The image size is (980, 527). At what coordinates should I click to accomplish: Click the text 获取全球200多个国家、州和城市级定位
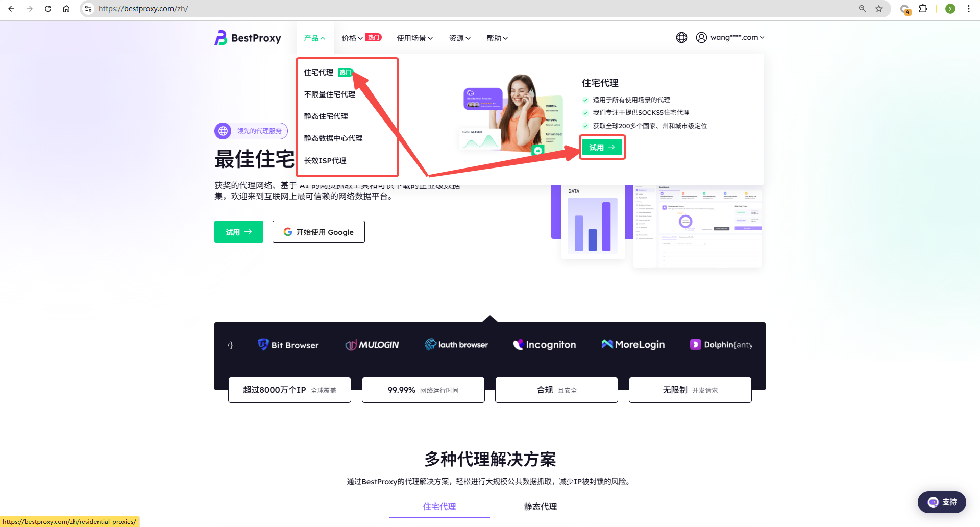coord(650,126)
